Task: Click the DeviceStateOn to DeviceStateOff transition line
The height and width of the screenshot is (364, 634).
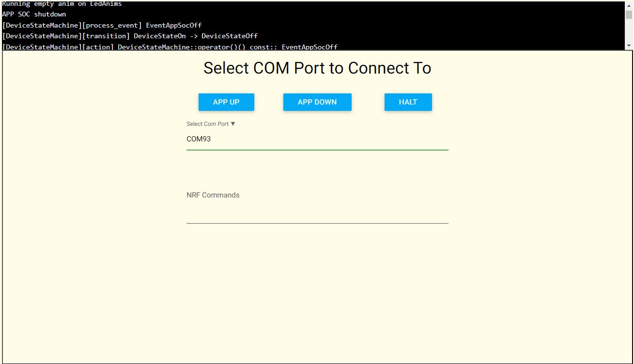Action: coord(130,36)
